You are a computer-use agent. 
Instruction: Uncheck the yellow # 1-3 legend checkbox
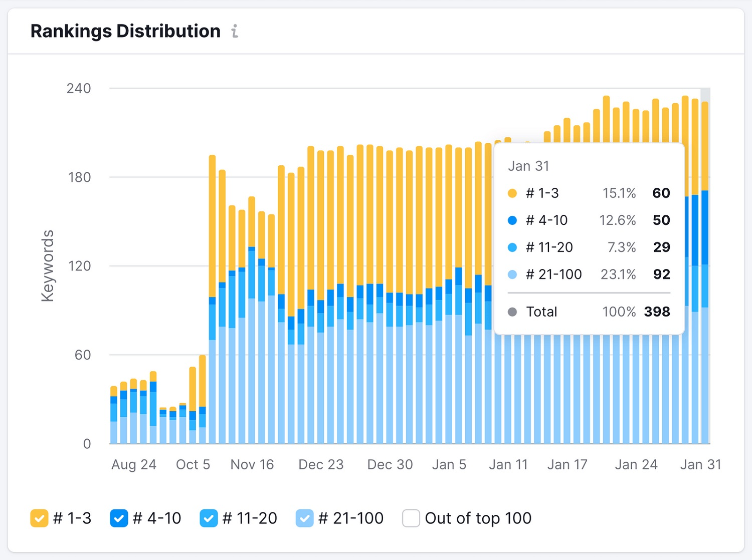point(39,518)
